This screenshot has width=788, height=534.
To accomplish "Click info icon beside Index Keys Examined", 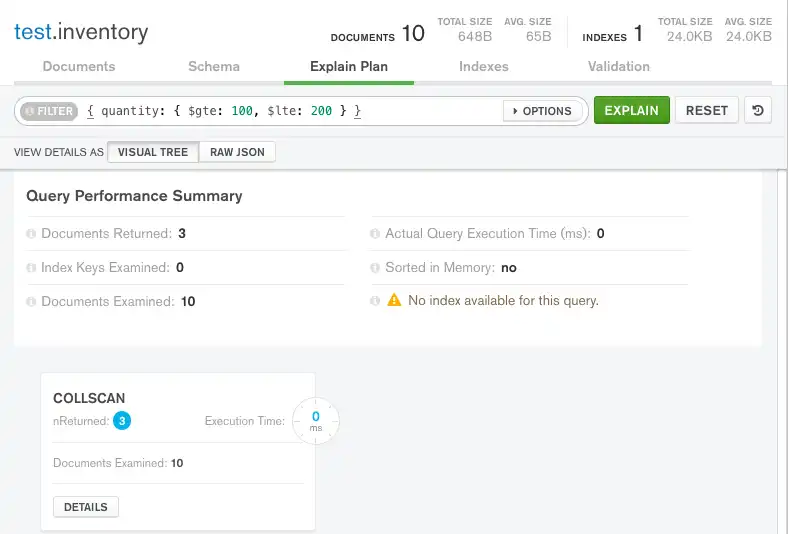I will [32, 268].
